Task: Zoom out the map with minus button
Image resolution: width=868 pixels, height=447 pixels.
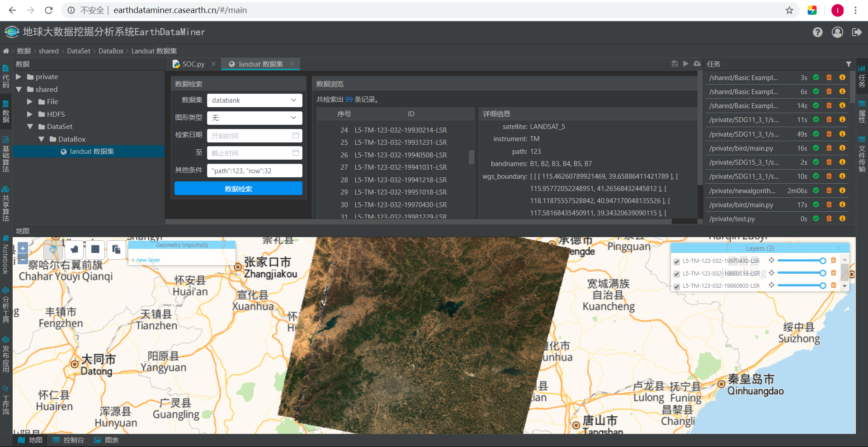Action: click(x=23, y=260)
